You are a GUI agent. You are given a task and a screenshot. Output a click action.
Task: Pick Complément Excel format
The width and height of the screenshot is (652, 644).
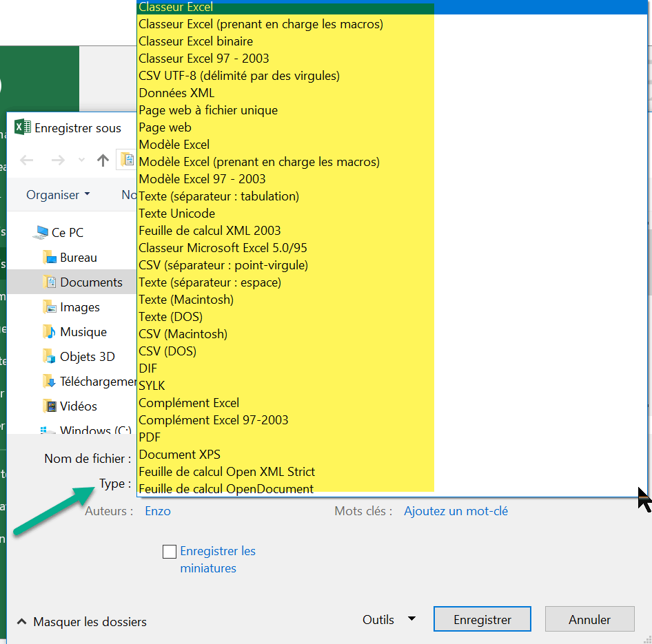391,403
